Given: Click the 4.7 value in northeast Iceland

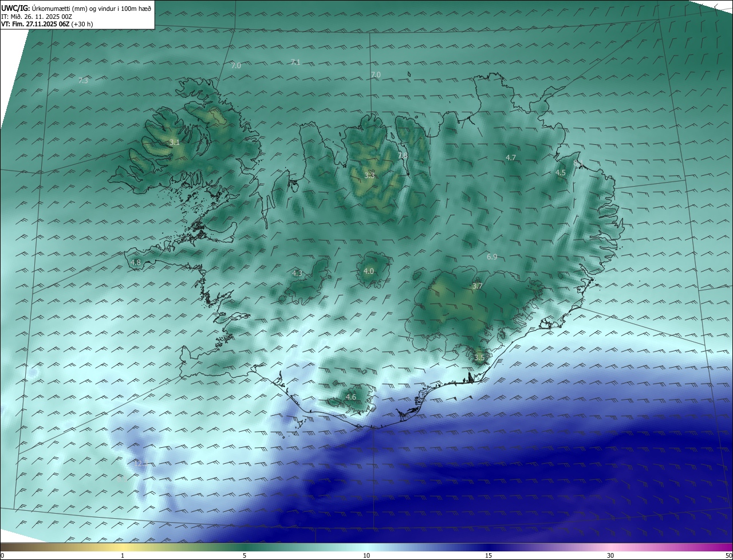Looking at the screenshot, I should click(511, 157).
